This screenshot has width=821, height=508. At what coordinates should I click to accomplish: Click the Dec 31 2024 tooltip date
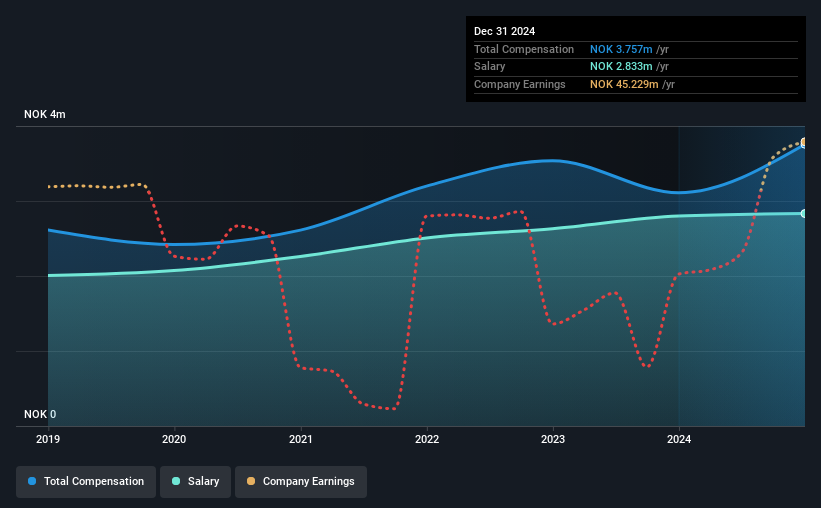pyautogui.click(x=504, y=31)
